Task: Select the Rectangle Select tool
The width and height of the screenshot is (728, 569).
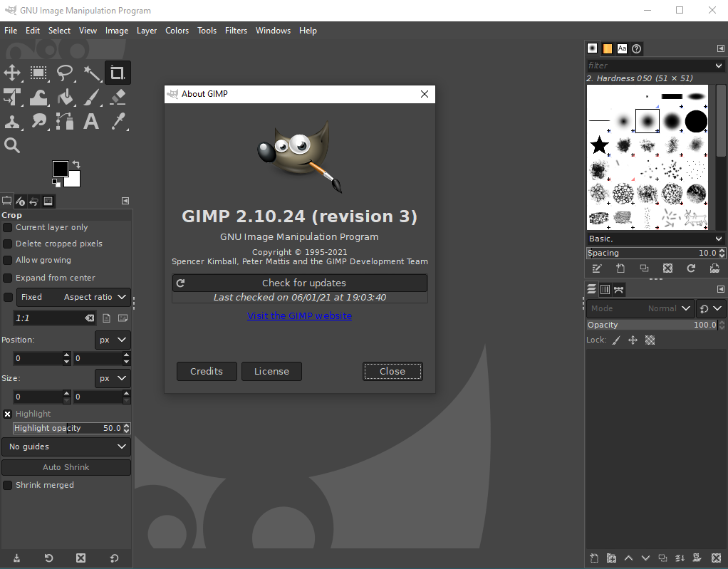Action: (38, 73)
